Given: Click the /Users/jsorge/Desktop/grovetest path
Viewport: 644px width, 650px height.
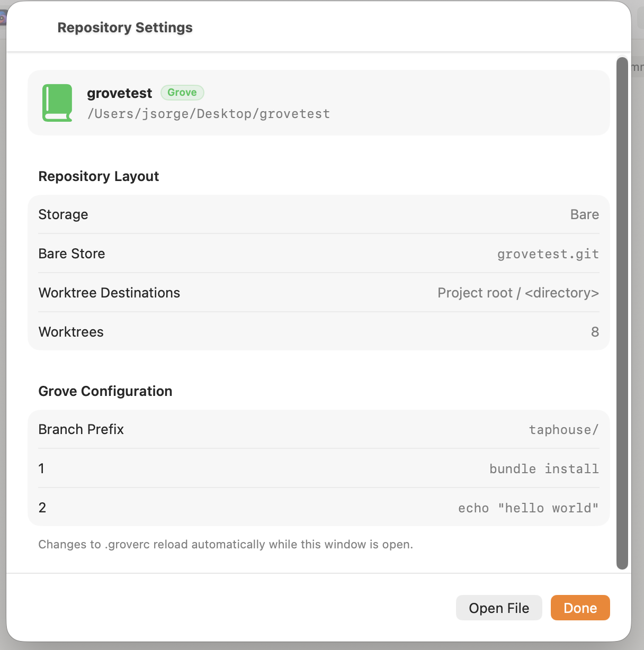Looking at the screenshot, I should point(209,114).
